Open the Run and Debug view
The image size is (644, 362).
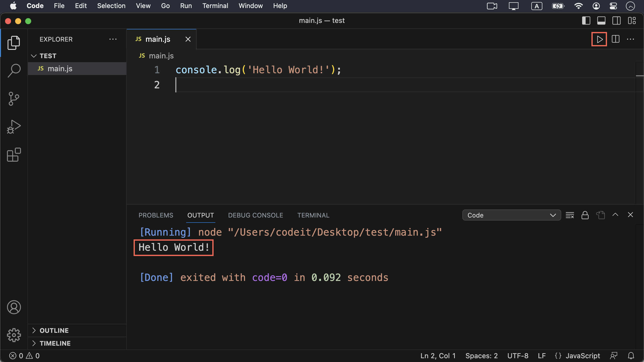click(14, 127)
